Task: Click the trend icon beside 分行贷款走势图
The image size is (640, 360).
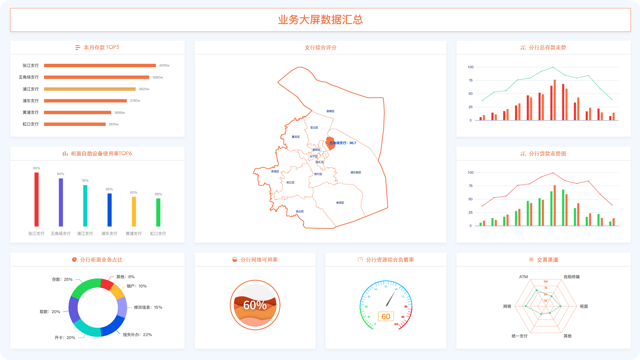Action: (x=523, y=154)
